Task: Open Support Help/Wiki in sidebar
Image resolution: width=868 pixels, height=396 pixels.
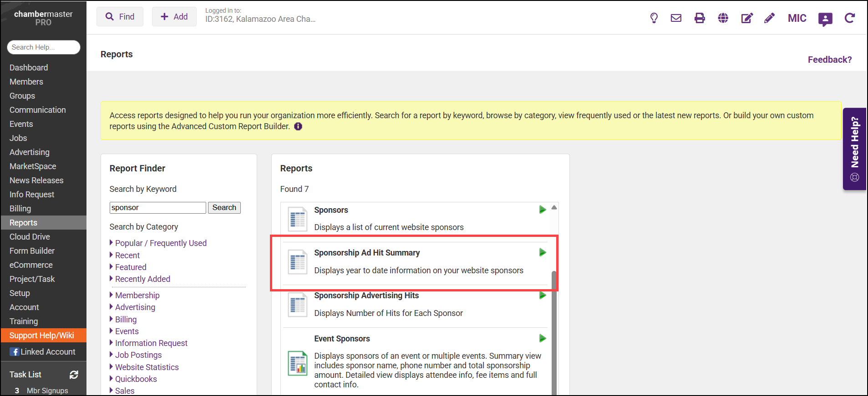Action: pyautogui.click(x=42, y=336)
